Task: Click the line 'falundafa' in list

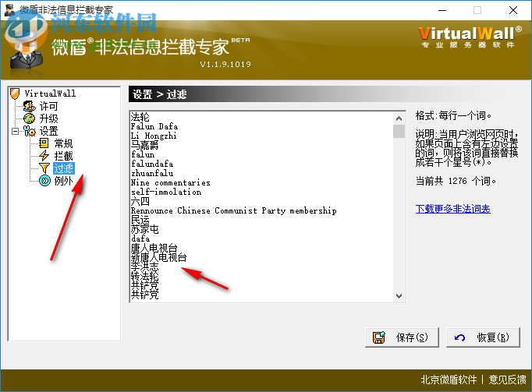Action: pos(152,164)
